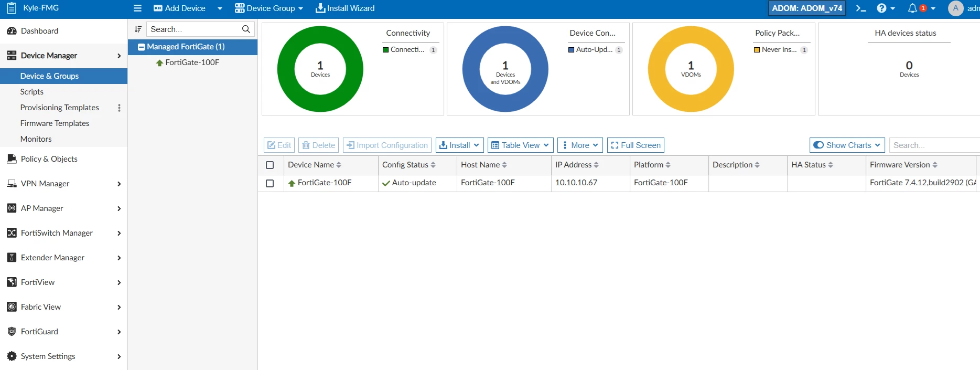Image resolution: width=980 pixels, height=370 pixels.
Task: Toggle the Show Charts switch
Action: pyautogui.click(x=819, y=145)
